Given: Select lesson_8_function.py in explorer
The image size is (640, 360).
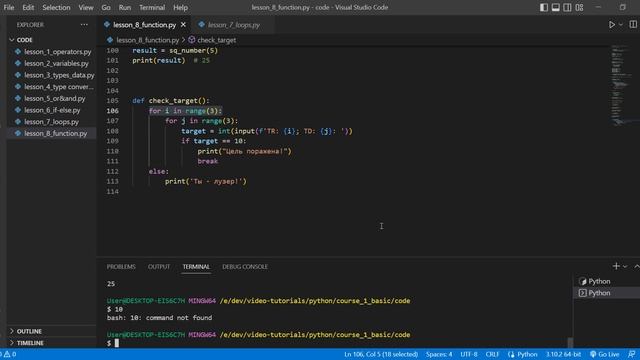Looking at the screenshot, I should point(51,133).
